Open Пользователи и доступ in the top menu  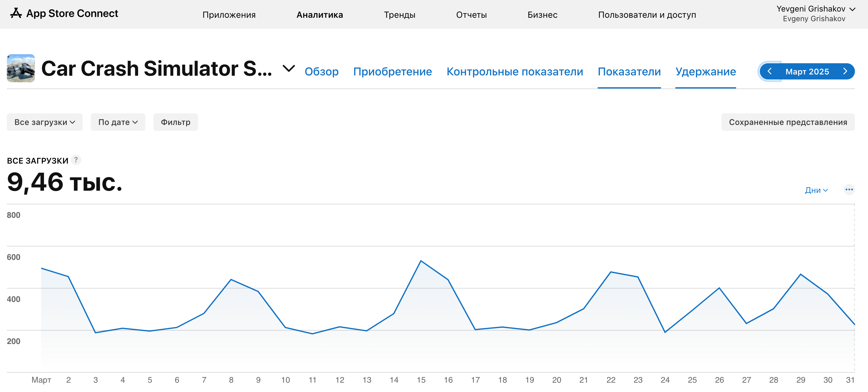[647, 15]
